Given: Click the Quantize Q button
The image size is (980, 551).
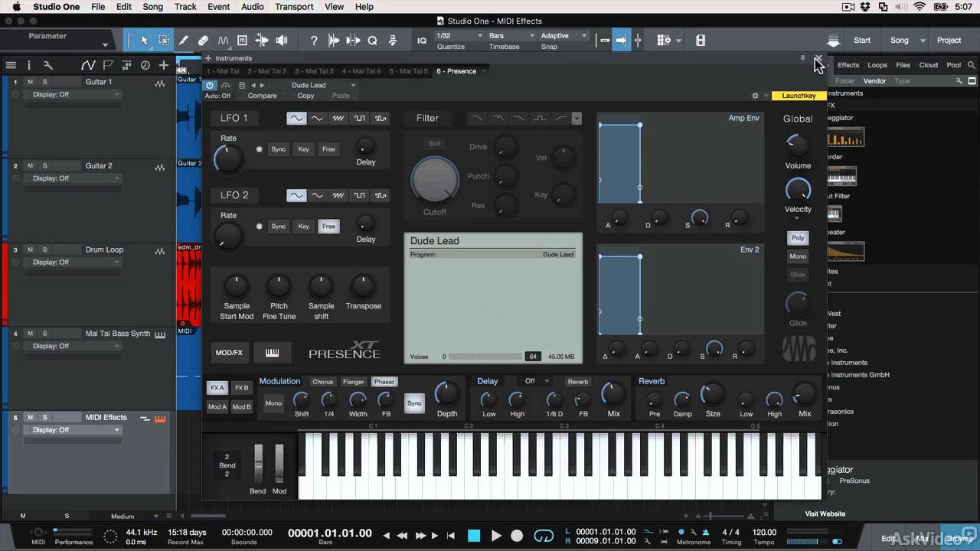Looking at the screenshot, I should 373,41.
